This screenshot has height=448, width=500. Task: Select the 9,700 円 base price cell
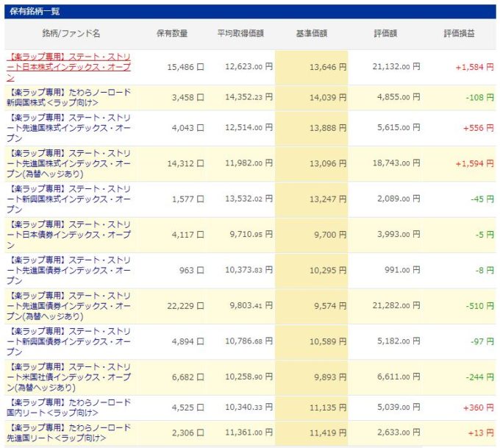click(x=330, y=235)
